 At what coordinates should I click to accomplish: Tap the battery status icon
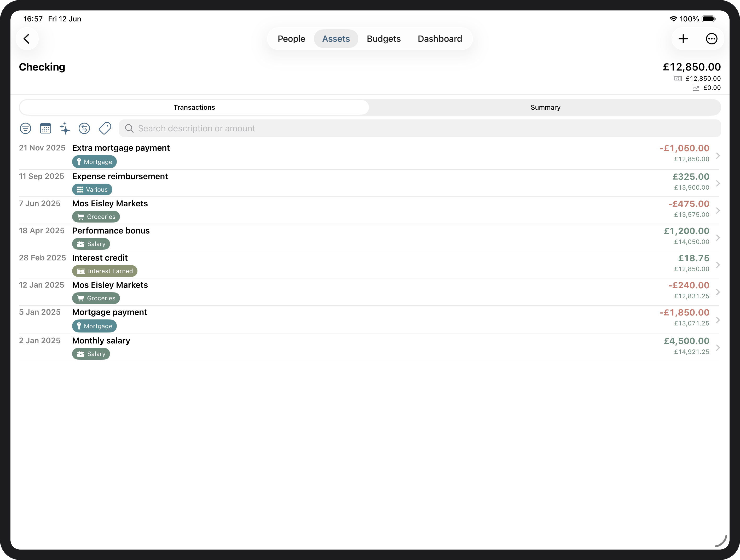coord(709,19)
